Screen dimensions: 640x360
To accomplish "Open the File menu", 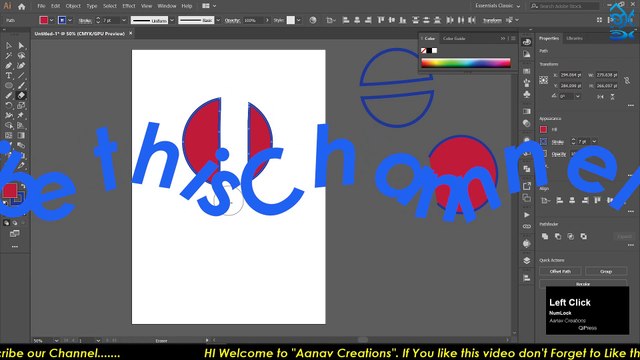I will [x=41, y=6].
